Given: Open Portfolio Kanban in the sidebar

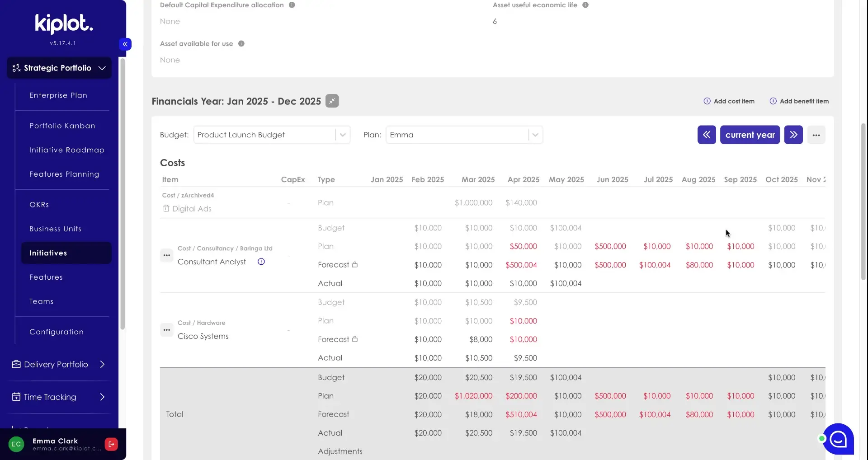Looking at the screenshot, I should (x=62, y=126).
